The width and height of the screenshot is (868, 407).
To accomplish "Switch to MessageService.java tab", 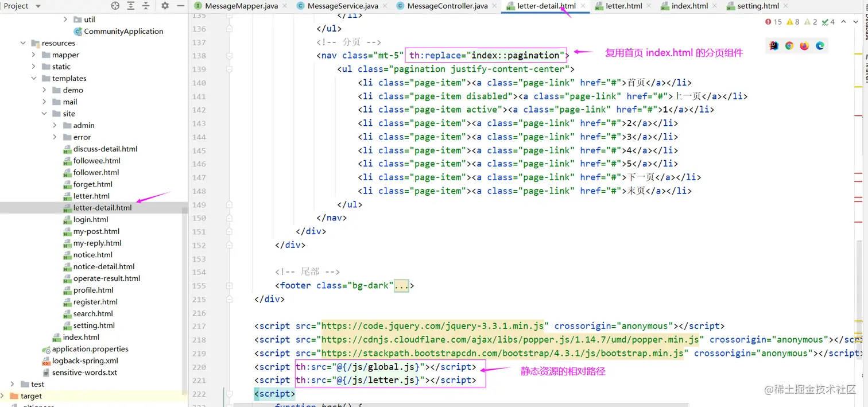I will [x=343, y=6].
